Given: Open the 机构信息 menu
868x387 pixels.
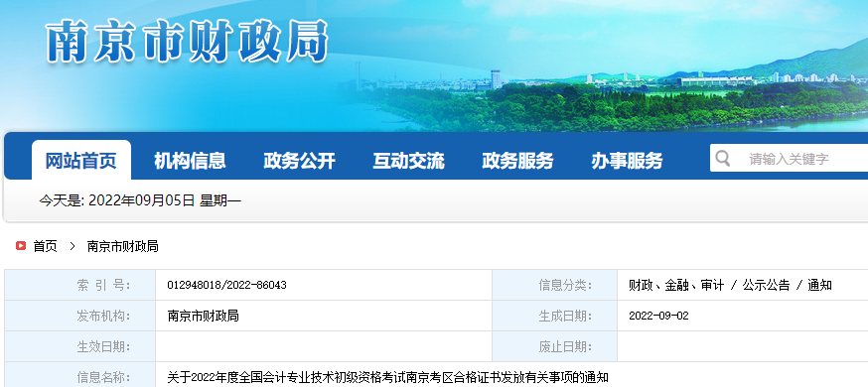Looking at the screenshot, I should pos(190,161).
